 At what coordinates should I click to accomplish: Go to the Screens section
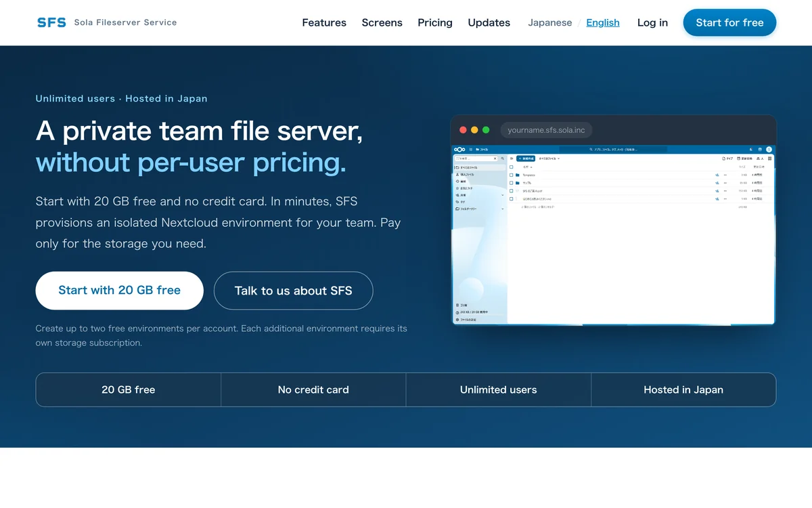[382, 22]
